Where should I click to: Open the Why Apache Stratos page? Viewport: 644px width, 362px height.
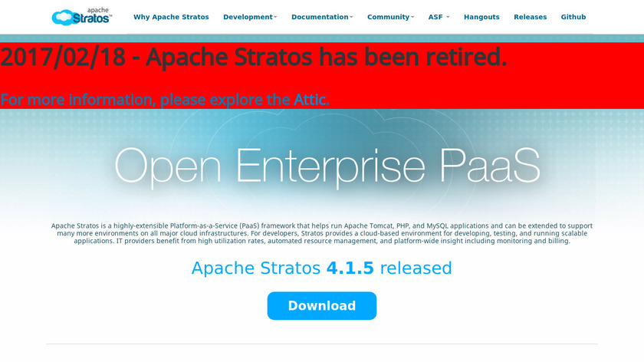pos(171,17)
